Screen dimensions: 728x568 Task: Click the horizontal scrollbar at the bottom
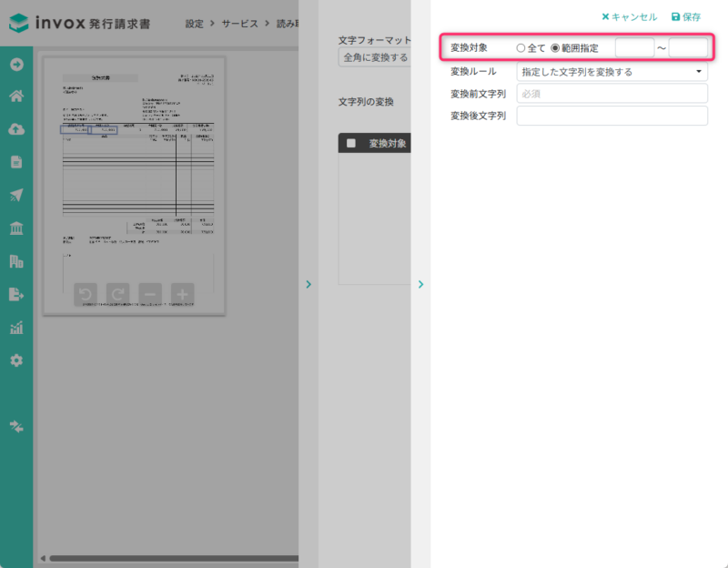point(173,558)
